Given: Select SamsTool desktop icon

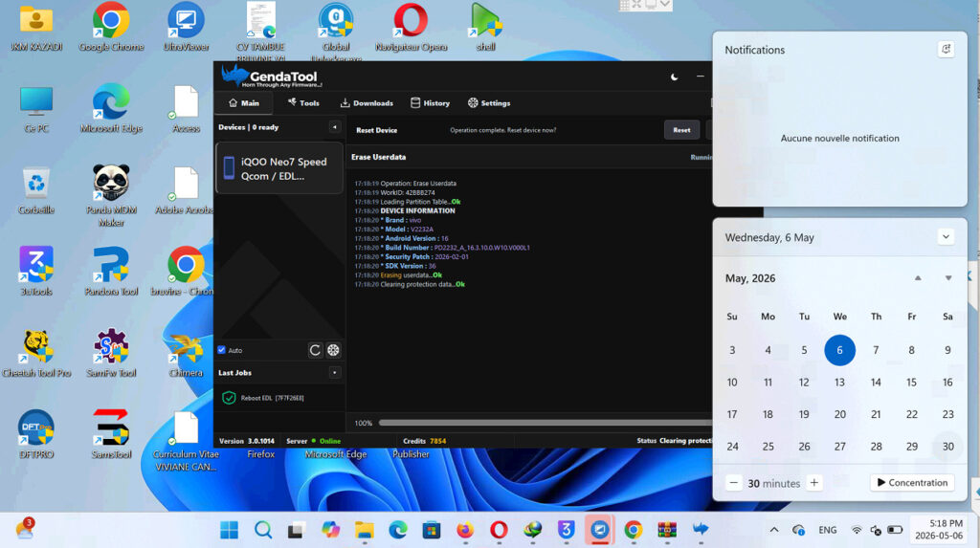Looking at the screenshot, I should 111,435.
